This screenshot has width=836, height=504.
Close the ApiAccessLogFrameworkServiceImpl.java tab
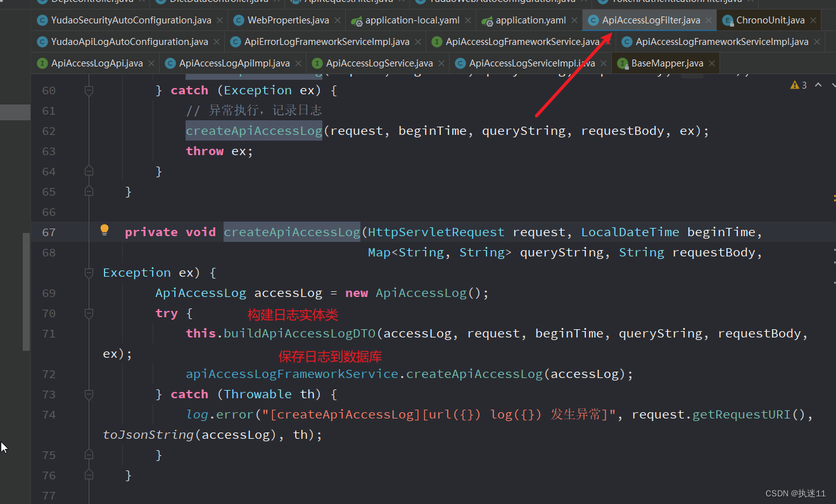pos(817,42)
